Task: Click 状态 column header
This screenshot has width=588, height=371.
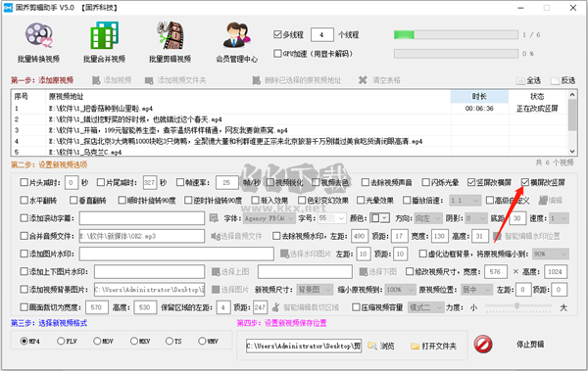Action: (537, 96)
